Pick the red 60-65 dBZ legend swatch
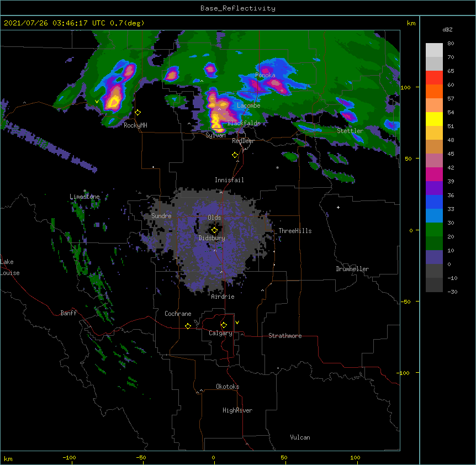 434,78
